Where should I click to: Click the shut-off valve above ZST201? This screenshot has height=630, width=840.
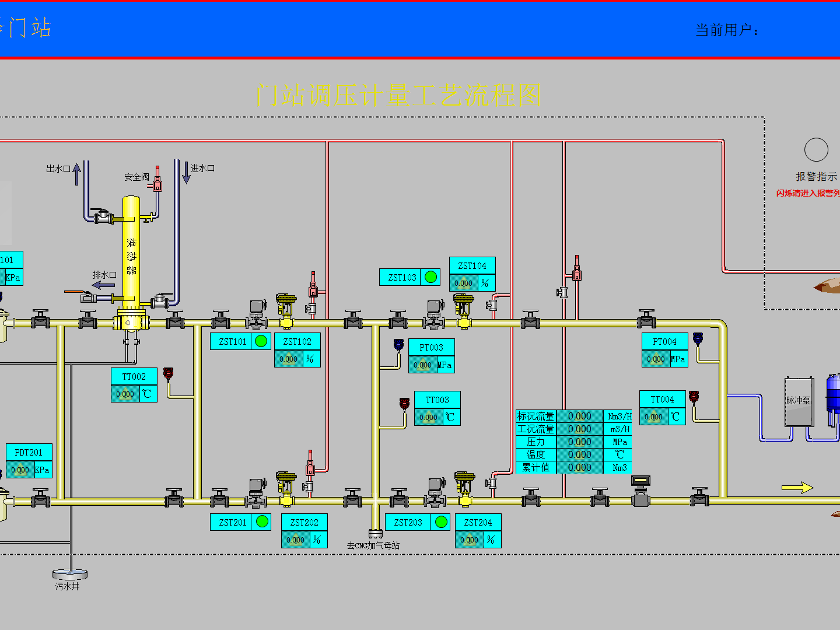coord(257,493)
